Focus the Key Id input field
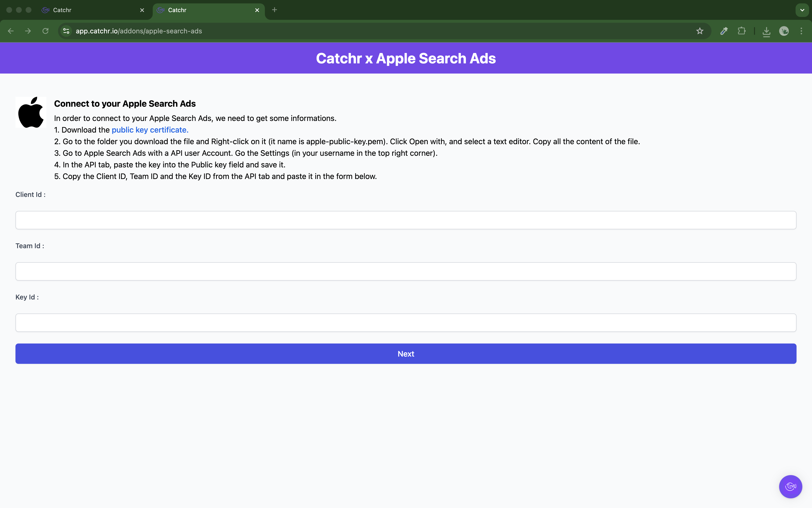The image size is (812, 508). 406,322
